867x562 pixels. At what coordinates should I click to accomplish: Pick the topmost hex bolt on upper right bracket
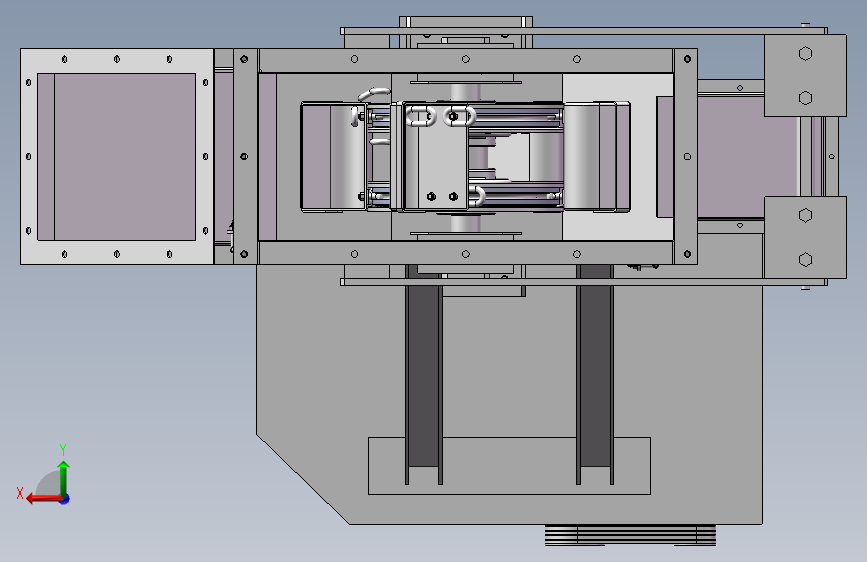coord(806,54)
